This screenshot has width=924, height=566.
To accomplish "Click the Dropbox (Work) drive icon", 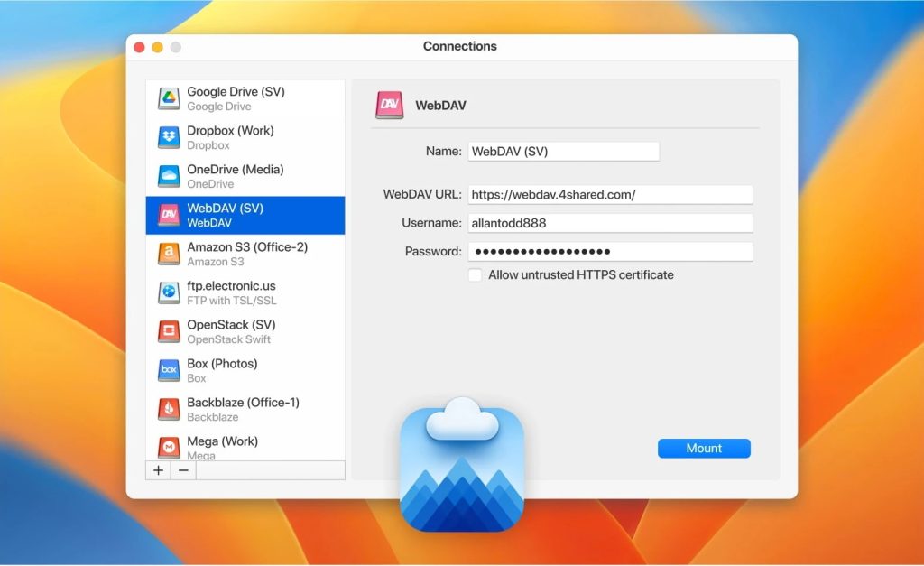I will [x=169, y=137].
